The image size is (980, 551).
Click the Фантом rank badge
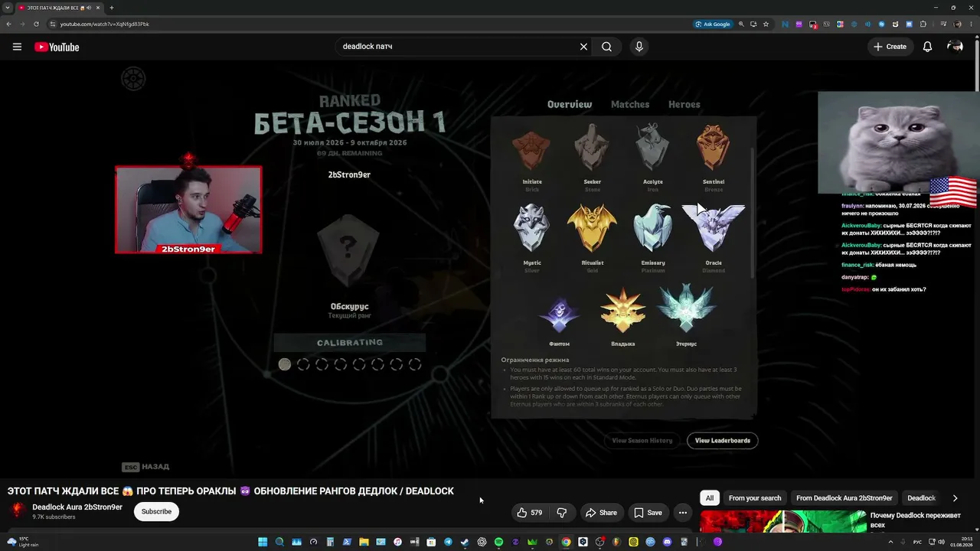click(560, 314)
